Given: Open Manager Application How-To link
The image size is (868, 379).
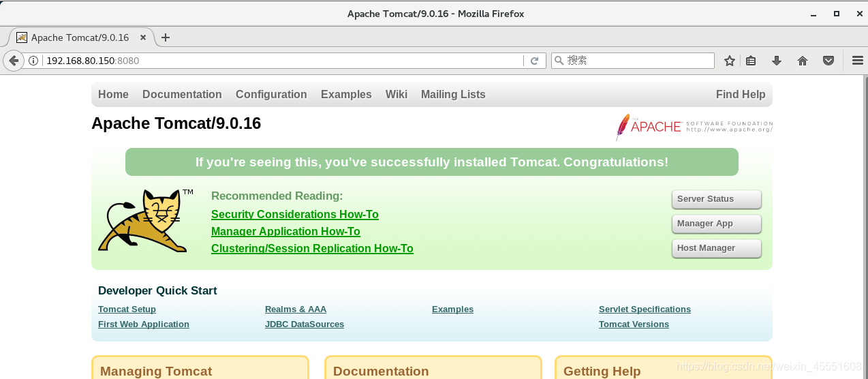Looking at the screenshot, I should (x=285, y=231).
